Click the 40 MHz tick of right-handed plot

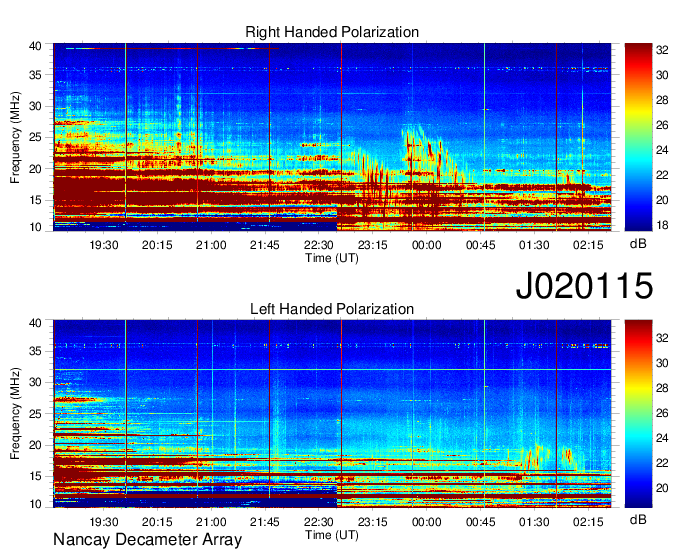35,46
